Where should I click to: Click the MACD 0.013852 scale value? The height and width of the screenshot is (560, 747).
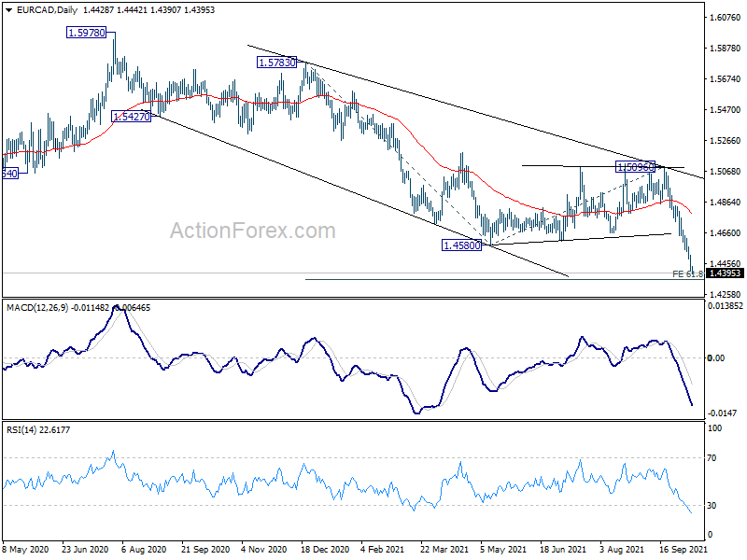pos(726,306)
